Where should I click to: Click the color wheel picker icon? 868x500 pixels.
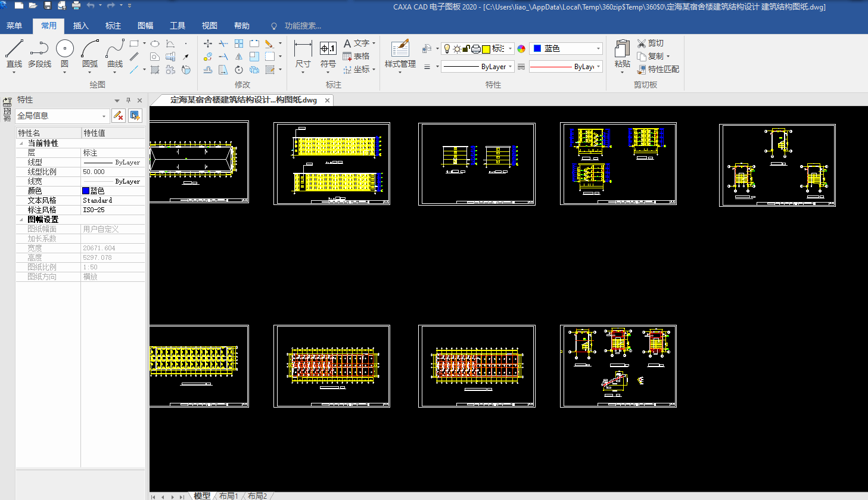(521, 49)
